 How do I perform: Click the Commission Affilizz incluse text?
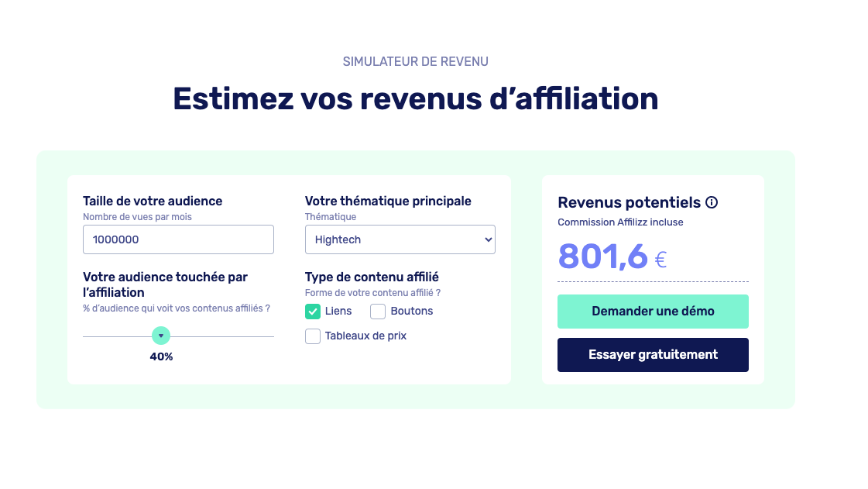pyautogui.click(x=620, y=222)
